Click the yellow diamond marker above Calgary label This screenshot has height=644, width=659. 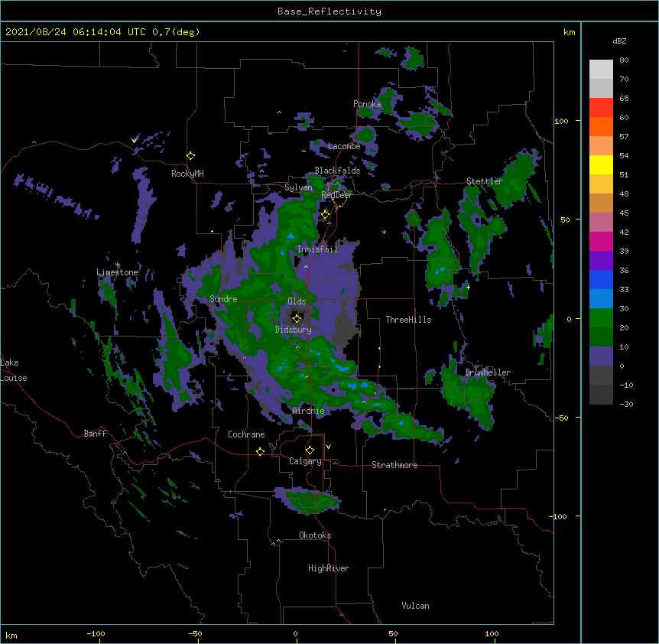(x=310, y=450)
